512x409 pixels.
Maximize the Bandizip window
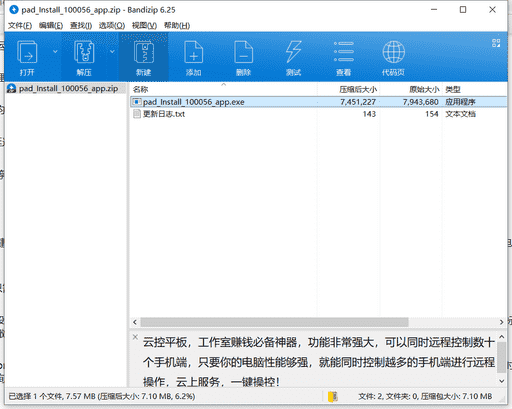click(x=463, y=10)
